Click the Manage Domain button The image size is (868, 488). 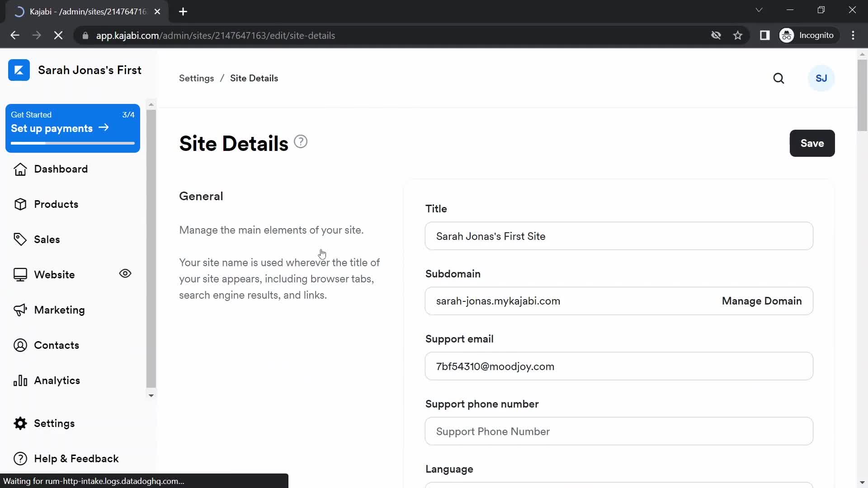coord(761,301)
